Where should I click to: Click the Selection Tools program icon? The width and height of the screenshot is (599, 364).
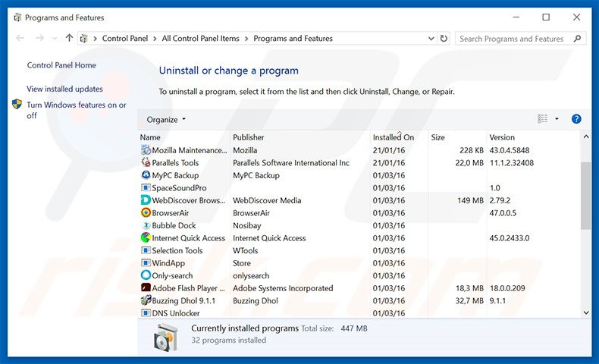coord(146,250)
